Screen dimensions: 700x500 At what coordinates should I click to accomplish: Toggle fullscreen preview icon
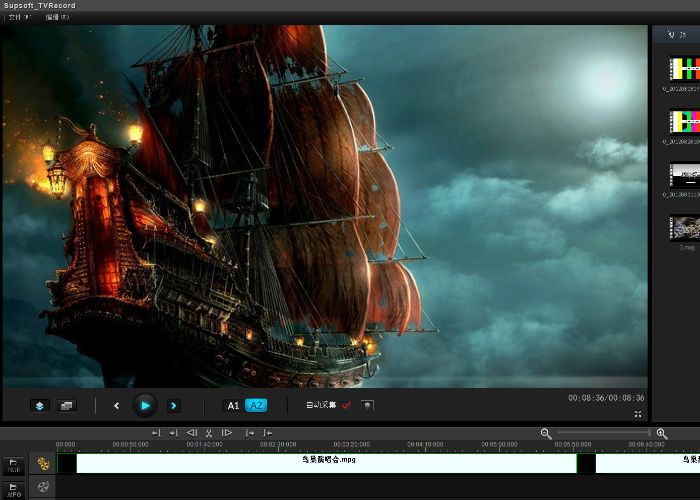pos(638,414)
